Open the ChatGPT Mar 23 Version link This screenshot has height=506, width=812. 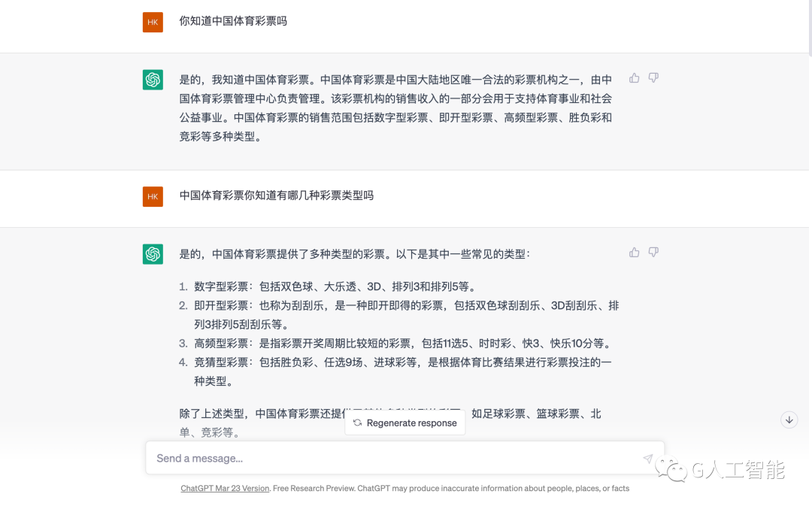pos(225,488)
